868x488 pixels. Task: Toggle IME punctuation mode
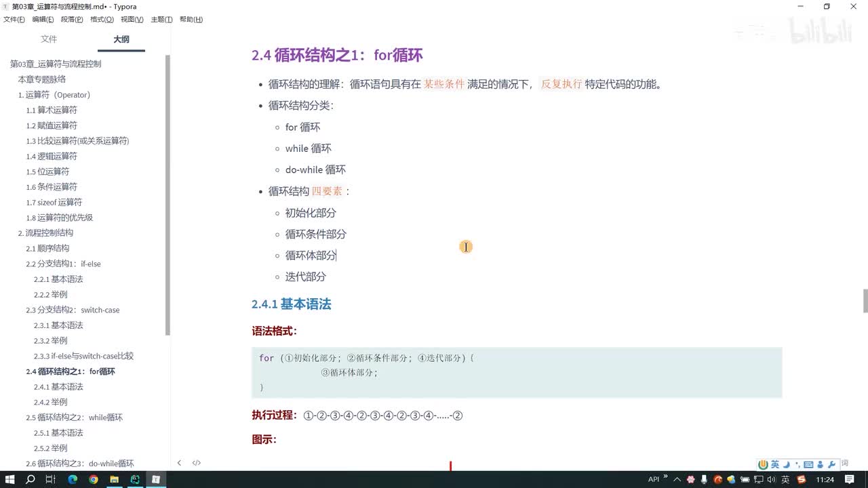coord(797,464)
